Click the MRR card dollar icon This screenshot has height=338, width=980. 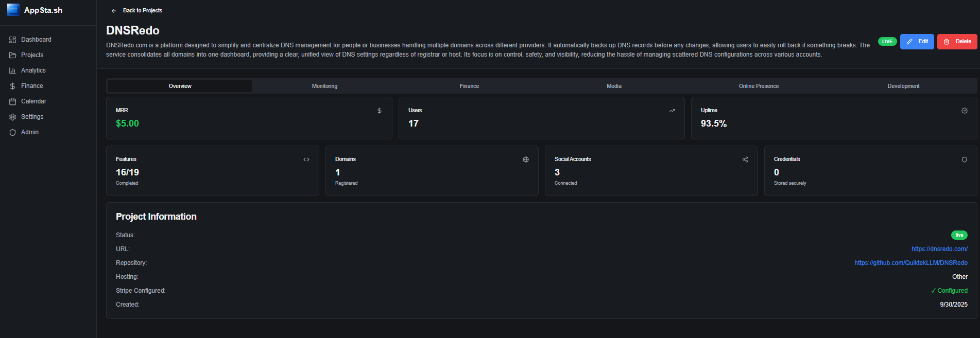380,111
